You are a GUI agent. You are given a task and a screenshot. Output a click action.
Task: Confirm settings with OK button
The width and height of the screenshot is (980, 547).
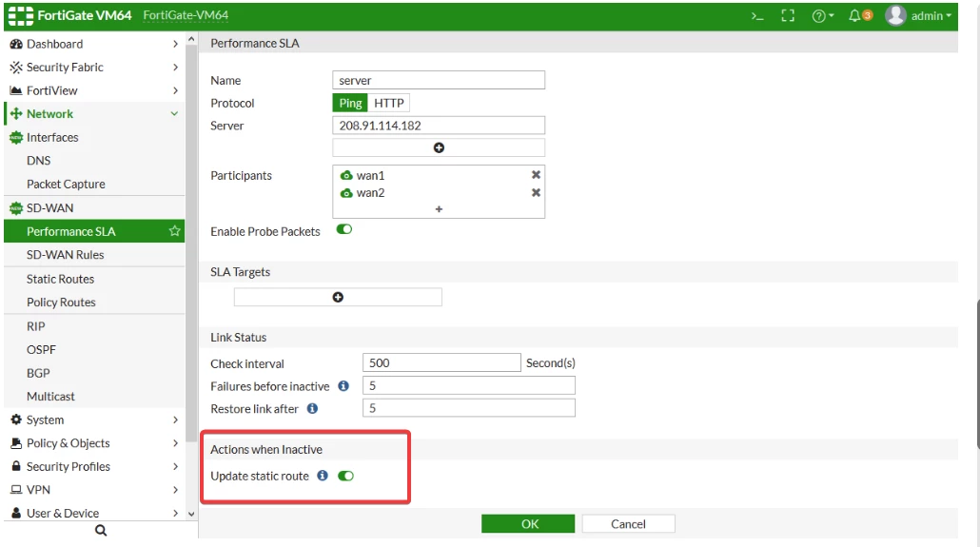coord(528,524)
